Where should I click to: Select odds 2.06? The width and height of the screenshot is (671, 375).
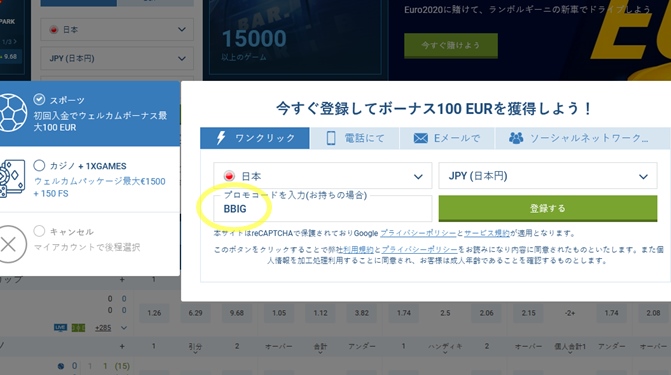click(x=487, y=313)
